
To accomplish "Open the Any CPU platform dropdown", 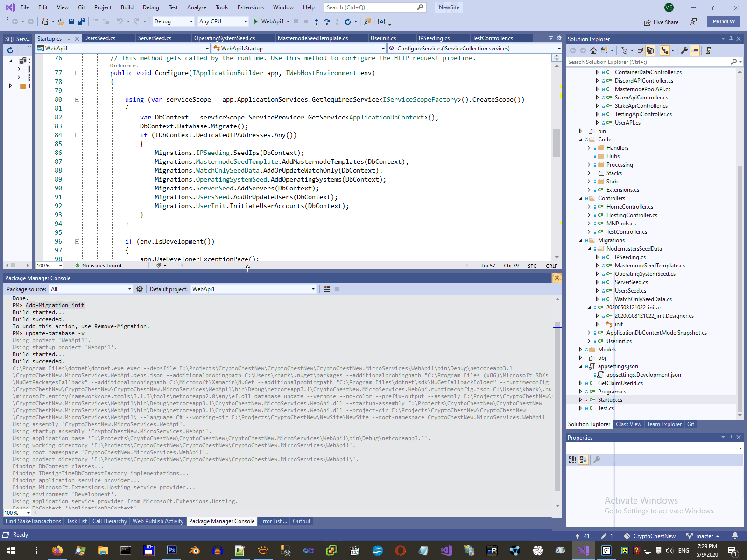I will point(223,21).
